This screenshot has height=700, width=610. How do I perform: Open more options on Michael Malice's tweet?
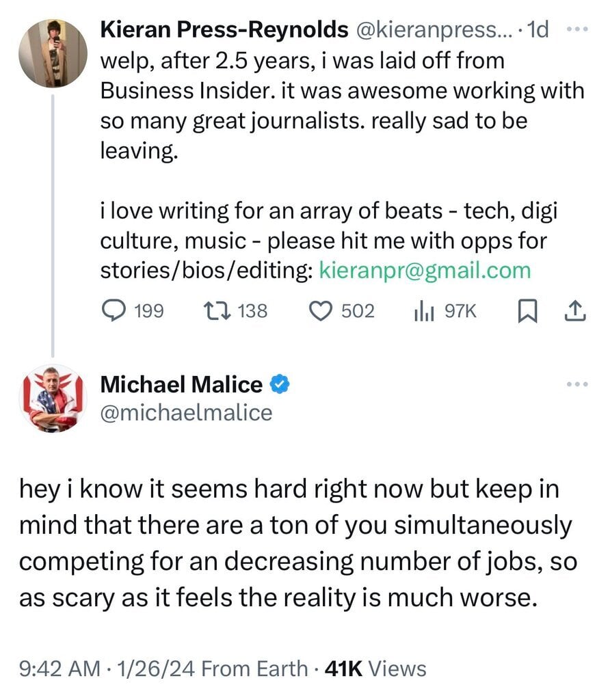click(578, 383)
